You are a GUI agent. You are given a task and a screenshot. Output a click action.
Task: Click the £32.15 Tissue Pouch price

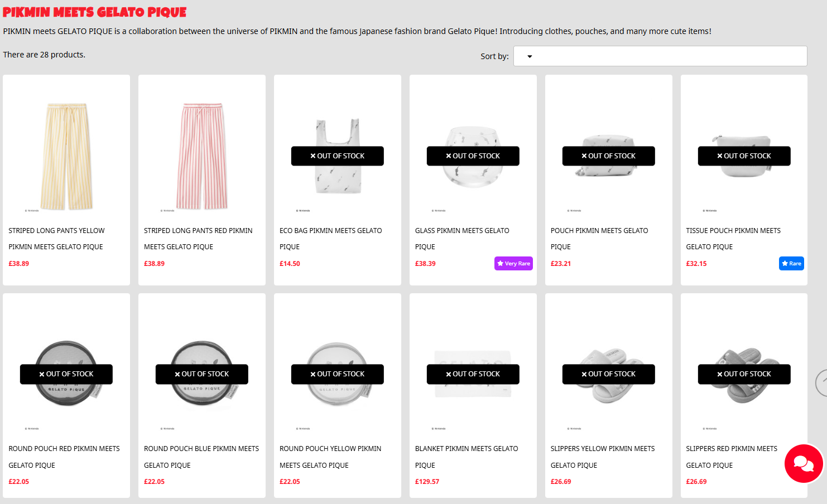click(696, 264)
